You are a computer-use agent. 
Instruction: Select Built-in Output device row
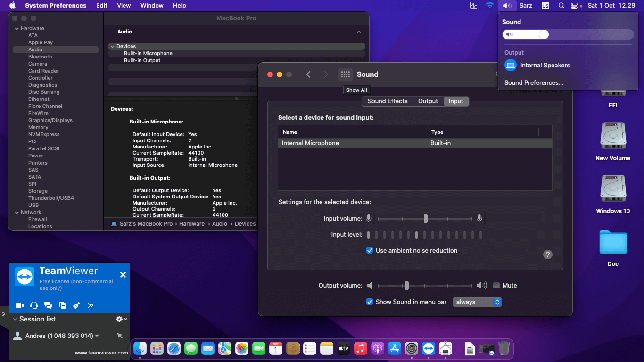click(237, 61)
